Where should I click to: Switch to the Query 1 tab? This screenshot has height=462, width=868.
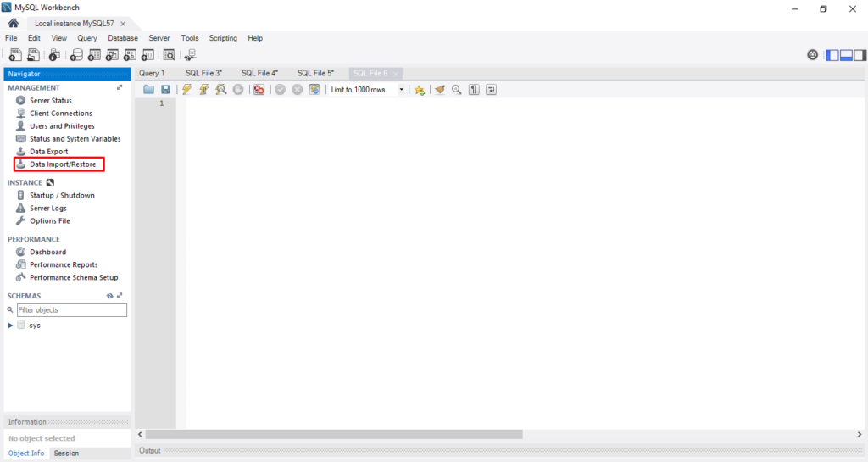(x=152, y=73)
